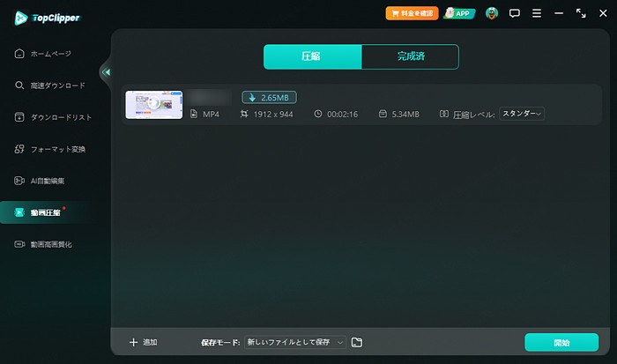Click the clock icon beside 00:02:16
Viewport: 617px width, 364px height.
tap(318, 114)
